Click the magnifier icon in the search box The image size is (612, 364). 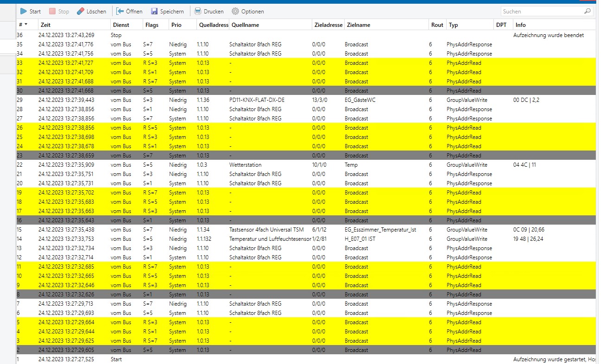tap(587, 11)
